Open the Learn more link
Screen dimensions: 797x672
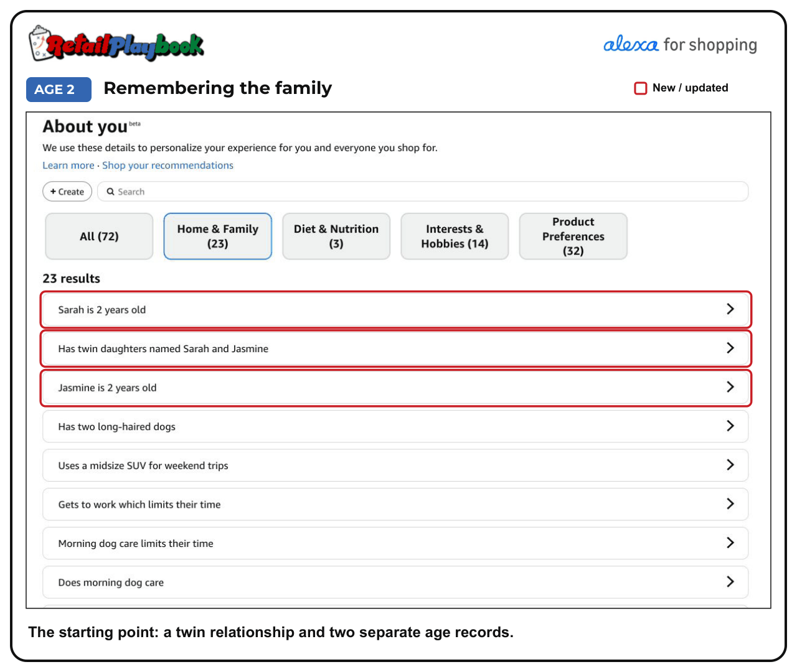(68, 166)
